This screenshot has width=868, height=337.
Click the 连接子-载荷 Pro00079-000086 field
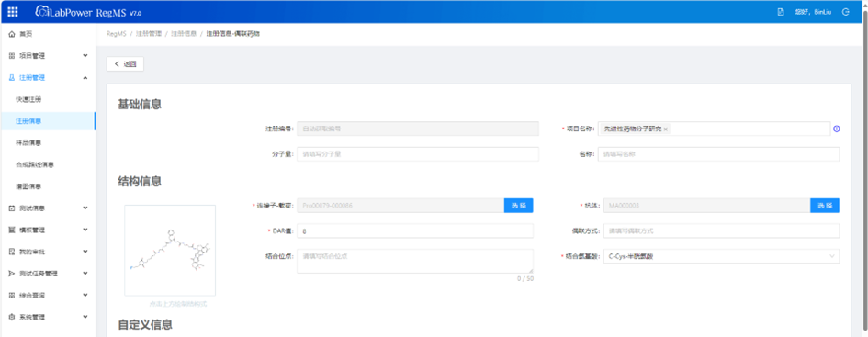pos(400,206)
